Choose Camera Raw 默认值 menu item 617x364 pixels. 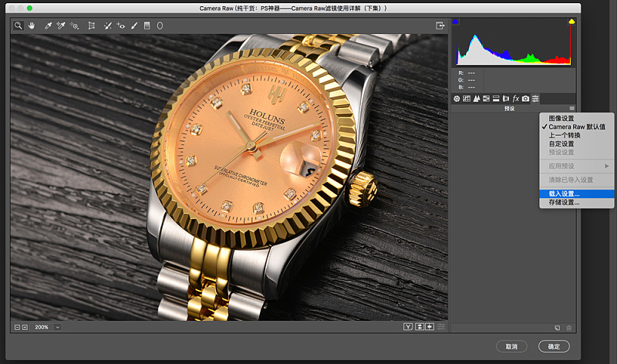(577, 126)
